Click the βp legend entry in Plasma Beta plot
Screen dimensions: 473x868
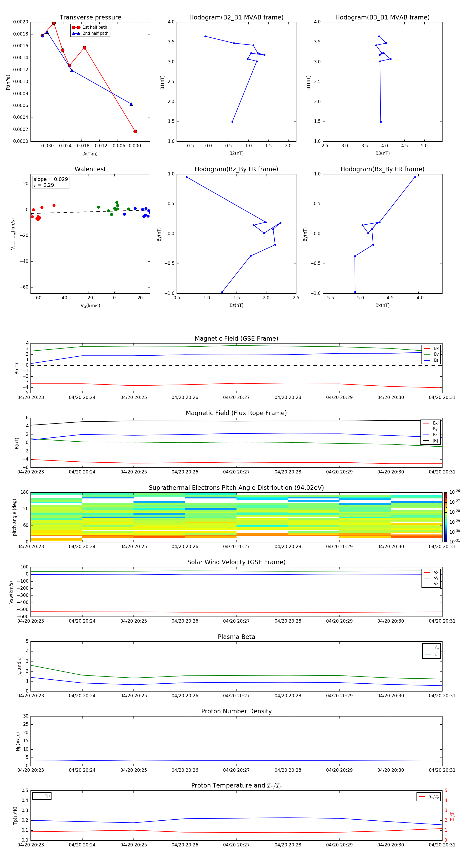431,647
